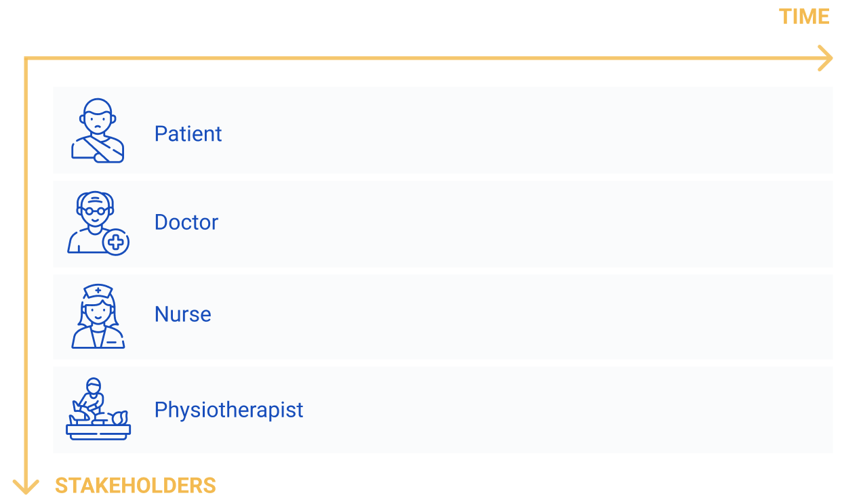The image size is (861, 504).
Task: Click the cross on the nurse's cap
Action: coord(98,291)
